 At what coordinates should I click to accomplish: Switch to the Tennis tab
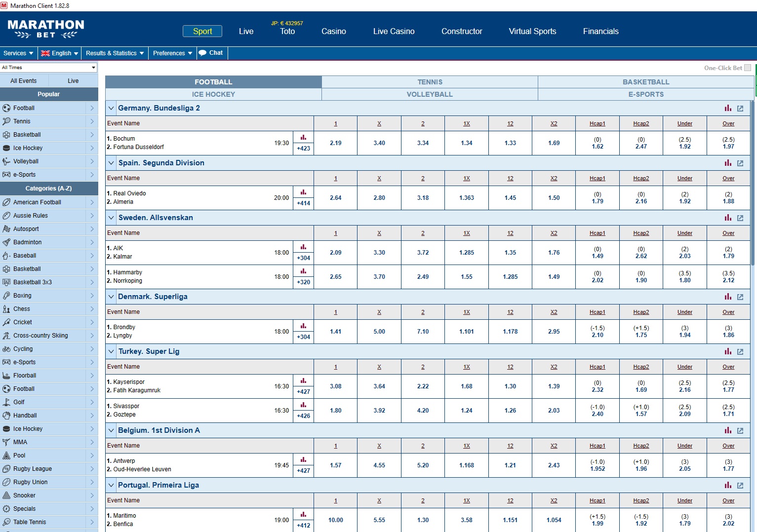pos(430,82)
